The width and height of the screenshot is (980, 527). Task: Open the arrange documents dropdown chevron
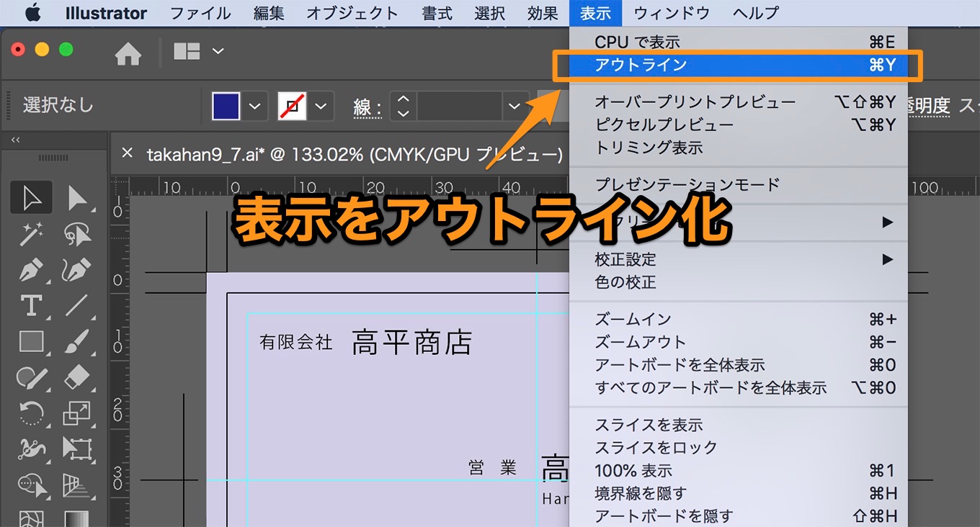click(218, 51)
